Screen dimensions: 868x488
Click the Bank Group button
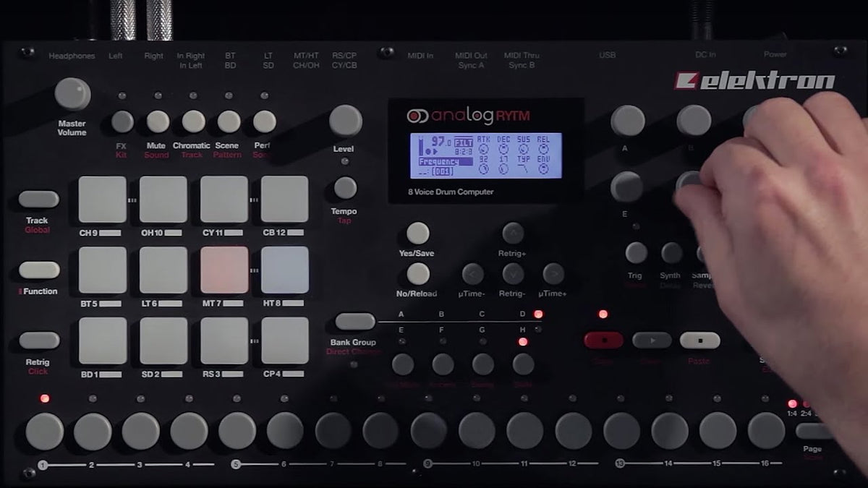[355, 322]
